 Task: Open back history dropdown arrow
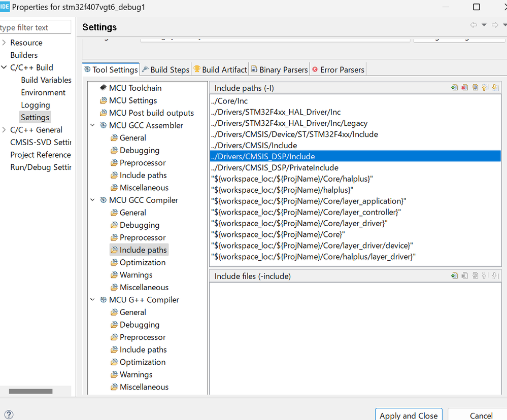tap(484, 25)
